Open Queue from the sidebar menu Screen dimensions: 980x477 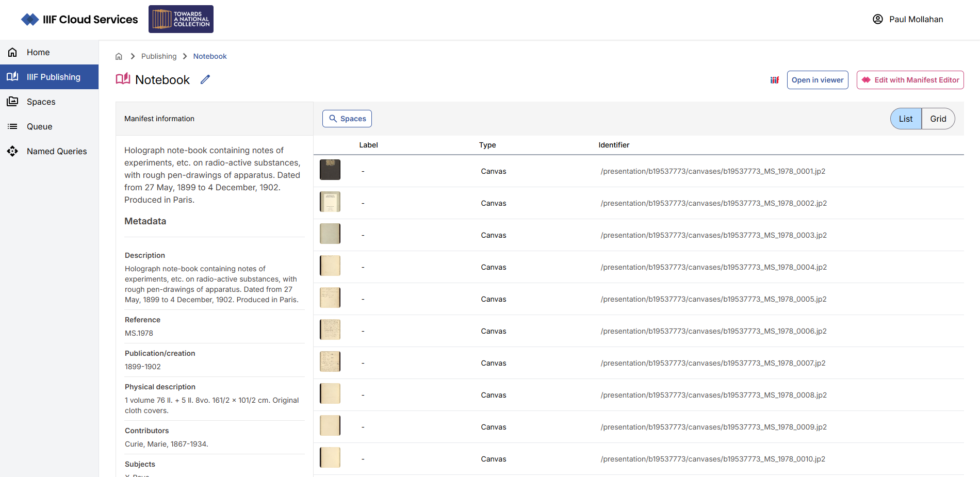[40, 126]
